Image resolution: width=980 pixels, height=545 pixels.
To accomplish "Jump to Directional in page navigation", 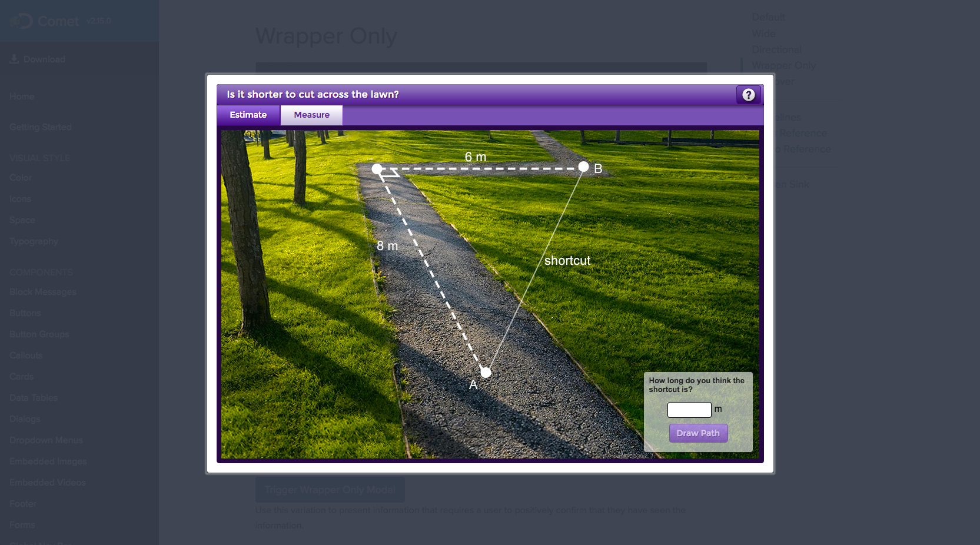I will [776, 49].
